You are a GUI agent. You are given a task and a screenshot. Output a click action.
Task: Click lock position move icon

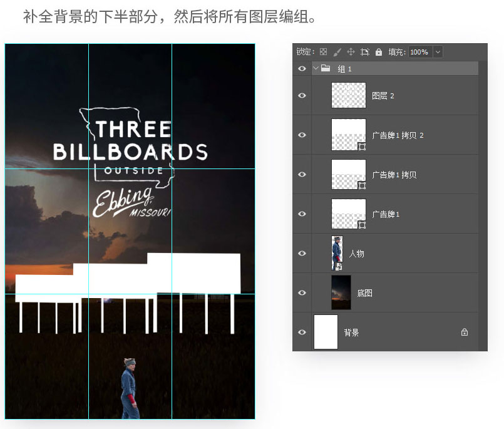(x=351, y=52)
